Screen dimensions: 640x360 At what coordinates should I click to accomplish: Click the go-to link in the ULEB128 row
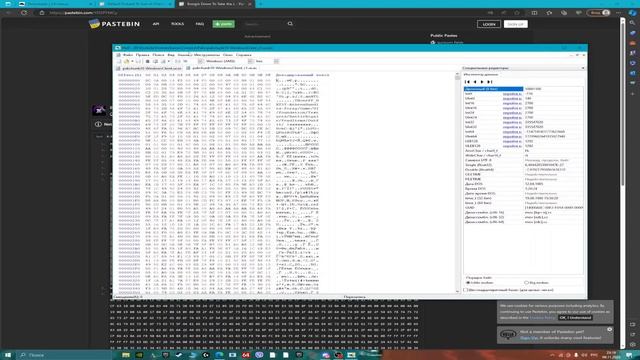pos(512,146)
